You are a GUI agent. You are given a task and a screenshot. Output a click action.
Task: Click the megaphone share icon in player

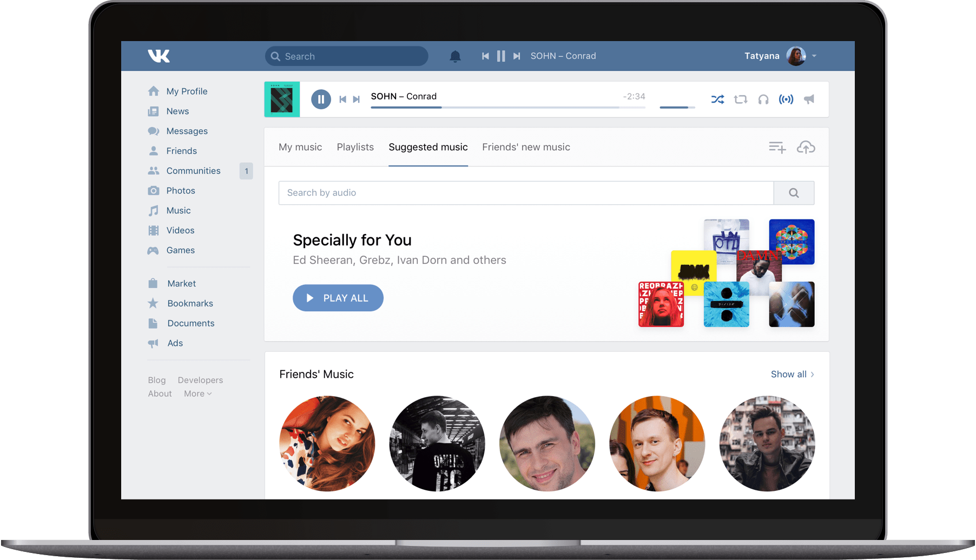(x=809, y=99)
